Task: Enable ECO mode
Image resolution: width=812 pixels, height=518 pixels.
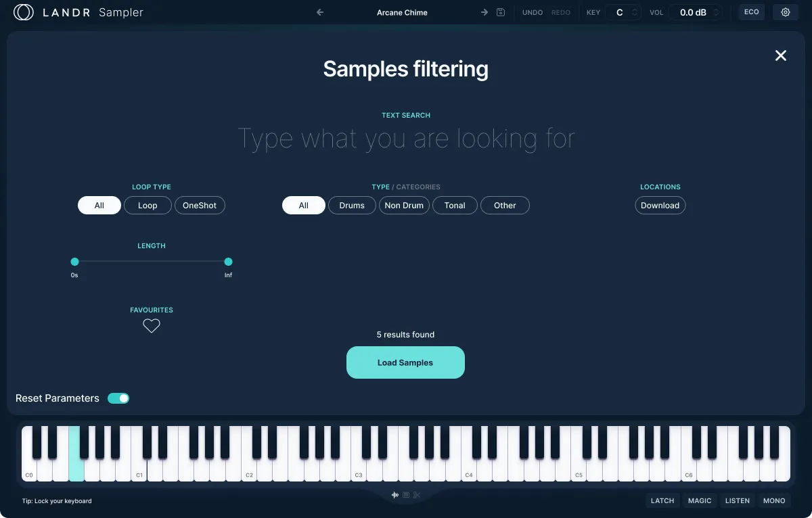Action: coord(751,11)
